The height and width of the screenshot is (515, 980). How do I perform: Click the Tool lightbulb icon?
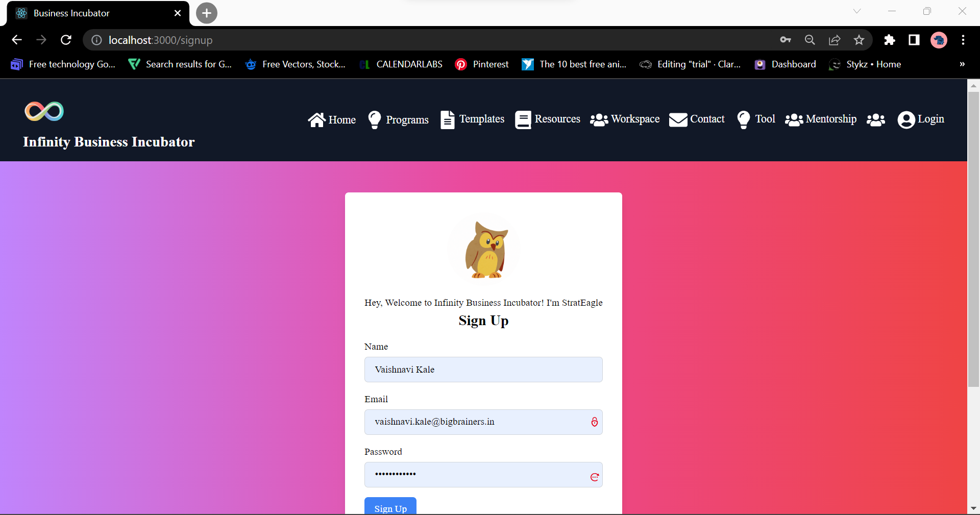coord(744,119)
